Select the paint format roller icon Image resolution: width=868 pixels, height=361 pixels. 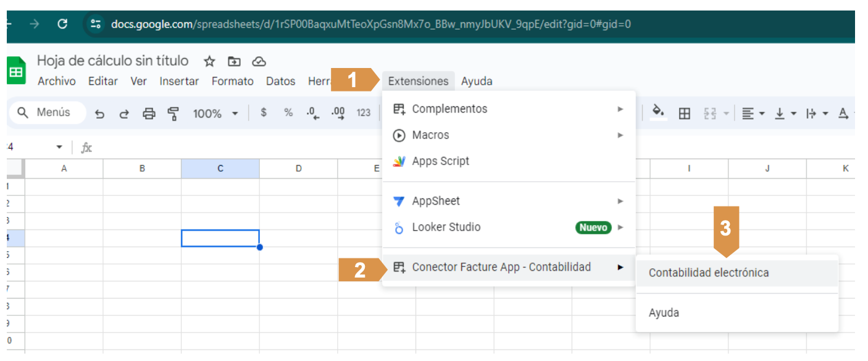pos(173,114)
